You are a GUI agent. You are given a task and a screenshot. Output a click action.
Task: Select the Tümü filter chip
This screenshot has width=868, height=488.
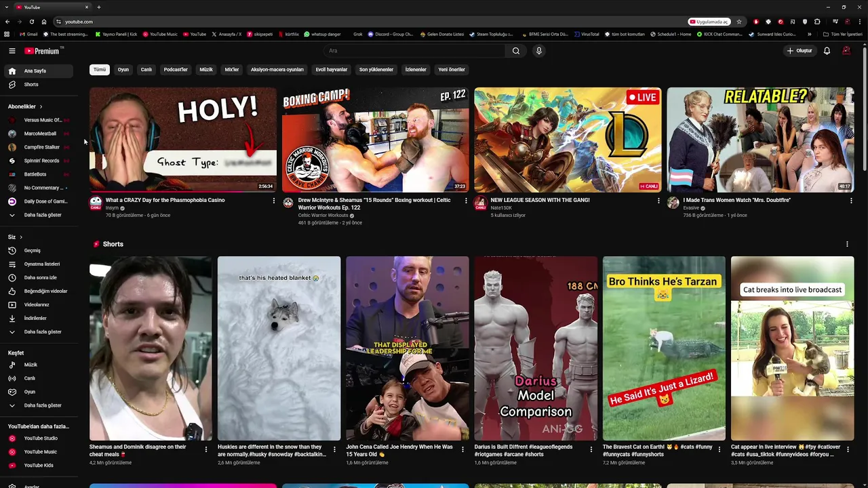[100, 69]
